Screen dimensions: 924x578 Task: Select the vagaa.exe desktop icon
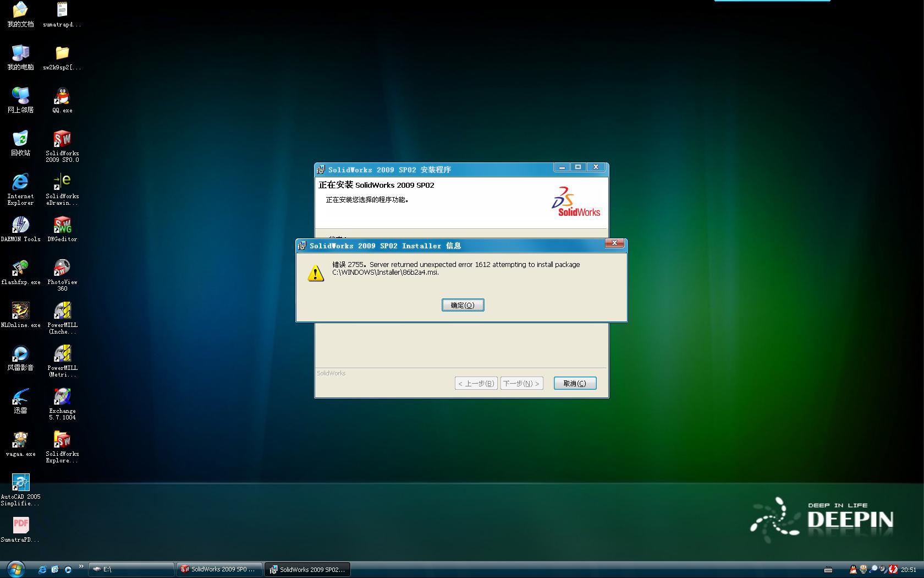pos(20,444)
